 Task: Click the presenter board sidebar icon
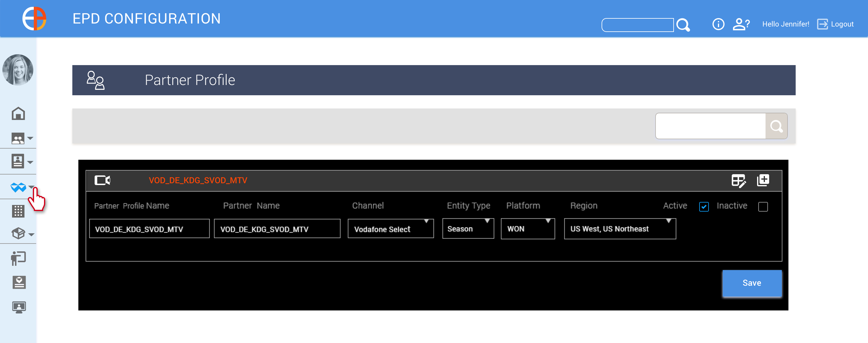click(18, 258)
